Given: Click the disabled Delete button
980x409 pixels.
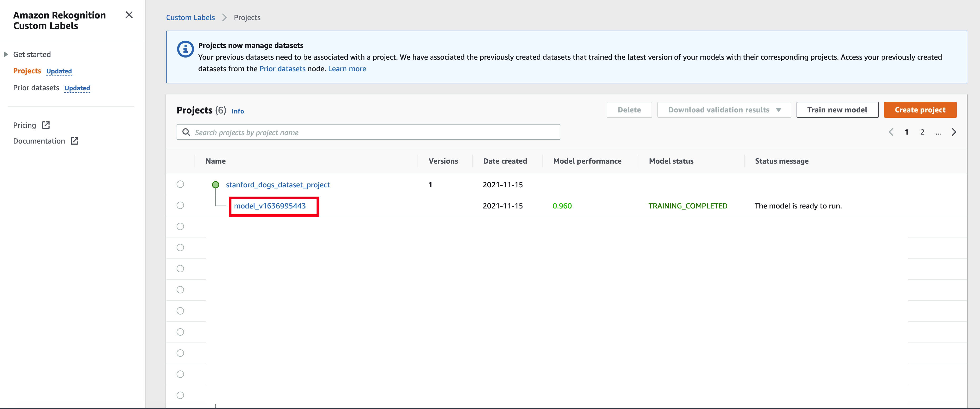Looking at the screenshot, I should click(629, 110).
